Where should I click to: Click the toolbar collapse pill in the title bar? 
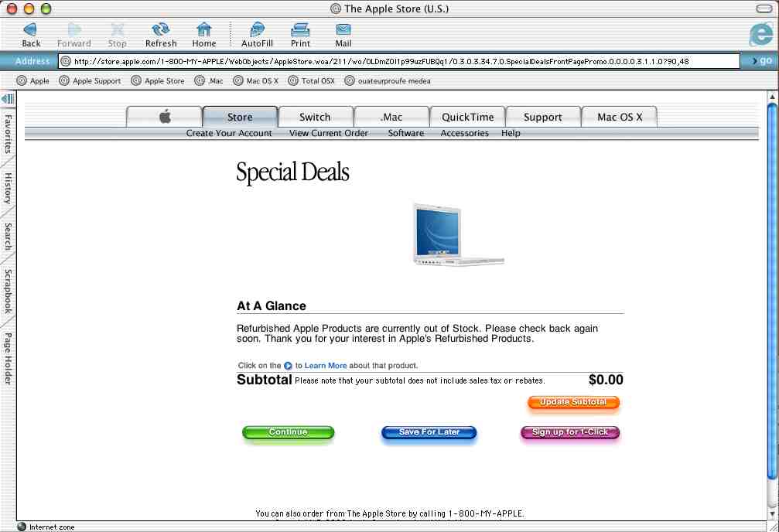point(764,9)
